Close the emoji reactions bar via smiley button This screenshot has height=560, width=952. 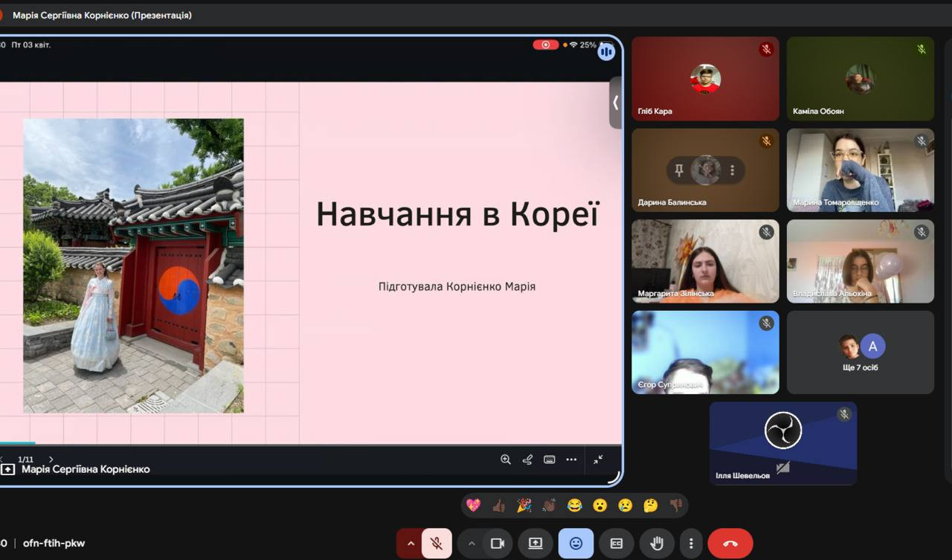click(x=576, y=544)
